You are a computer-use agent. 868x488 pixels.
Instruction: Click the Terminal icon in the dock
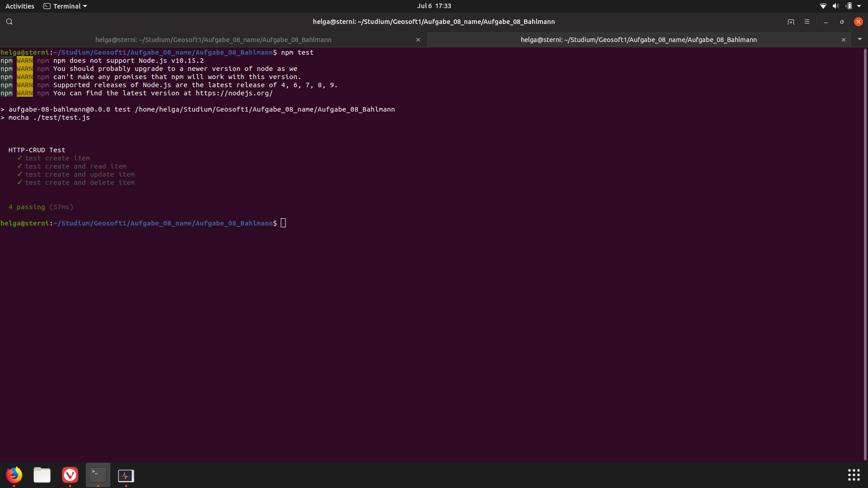coord(98,475)
